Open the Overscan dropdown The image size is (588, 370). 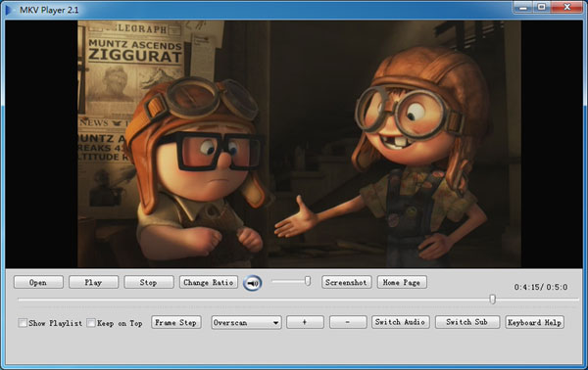click(246, 322)
